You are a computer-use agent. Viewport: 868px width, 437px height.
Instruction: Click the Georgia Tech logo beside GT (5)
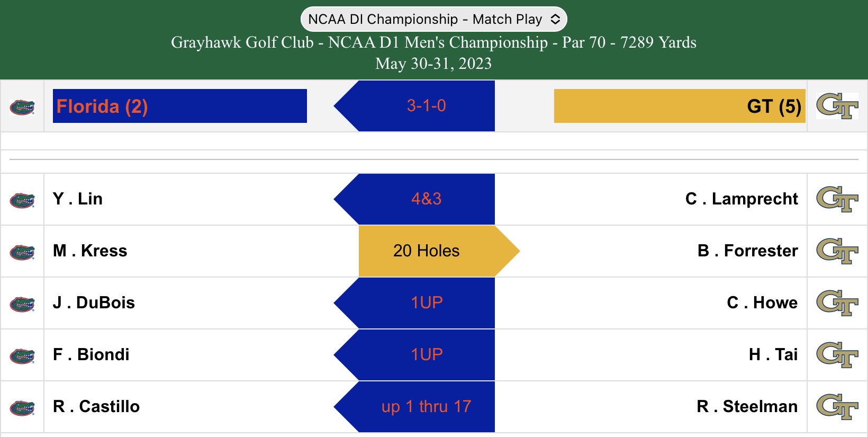(x=837, y=106)
